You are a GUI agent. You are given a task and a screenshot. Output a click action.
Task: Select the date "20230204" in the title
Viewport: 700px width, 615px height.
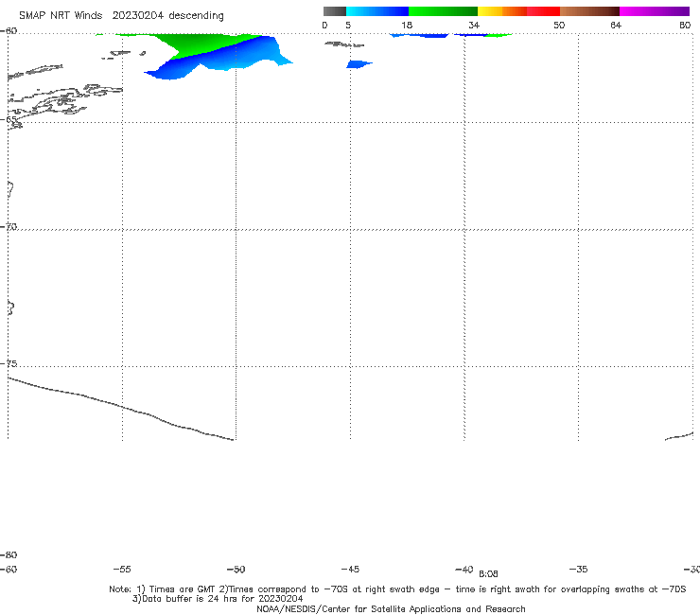pos(138,16)
